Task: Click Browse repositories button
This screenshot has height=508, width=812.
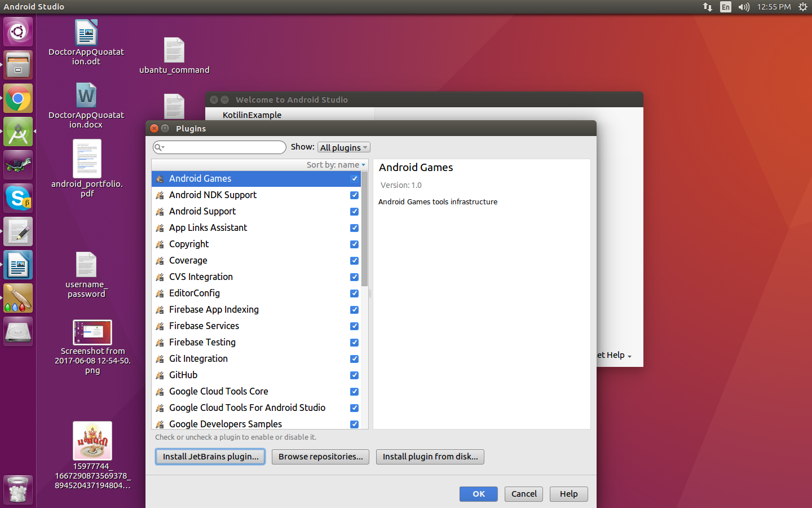Action: pyautogui.click(x=321, y=457)
